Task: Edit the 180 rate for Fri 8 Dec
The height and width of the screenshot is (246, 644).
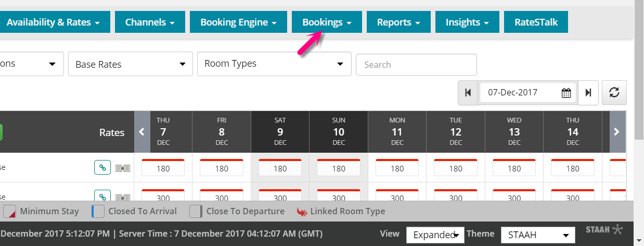Action: pyautogui.click(x=222, y=168)
